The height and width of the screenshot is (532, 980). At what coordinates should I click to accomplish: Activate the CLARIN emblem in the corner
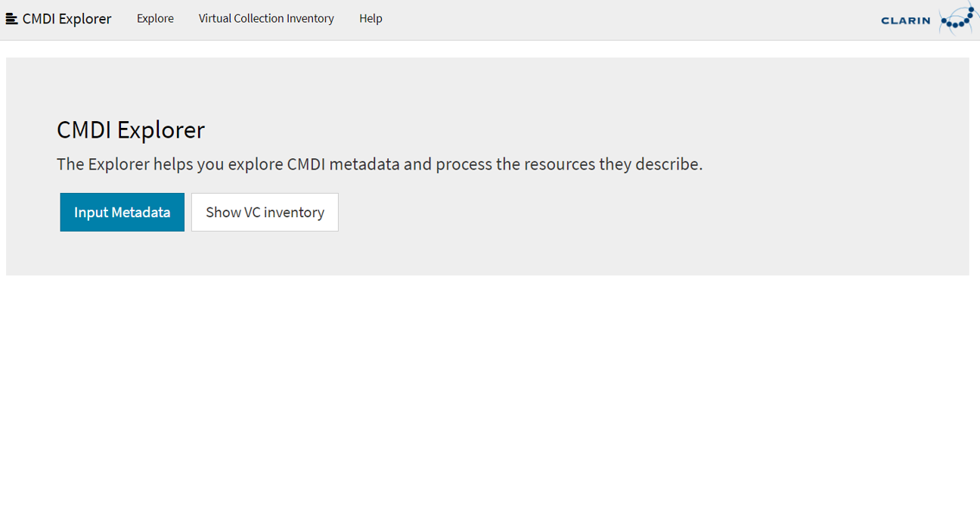tap(929, 19)
